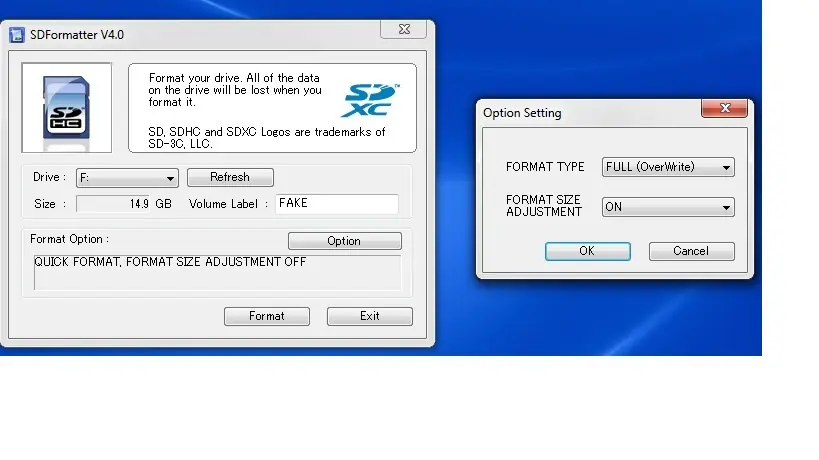This screenshot has width=819, height=460.
Task: Close the Option Setting dialog with red X
Action: (x=724, y=108)
